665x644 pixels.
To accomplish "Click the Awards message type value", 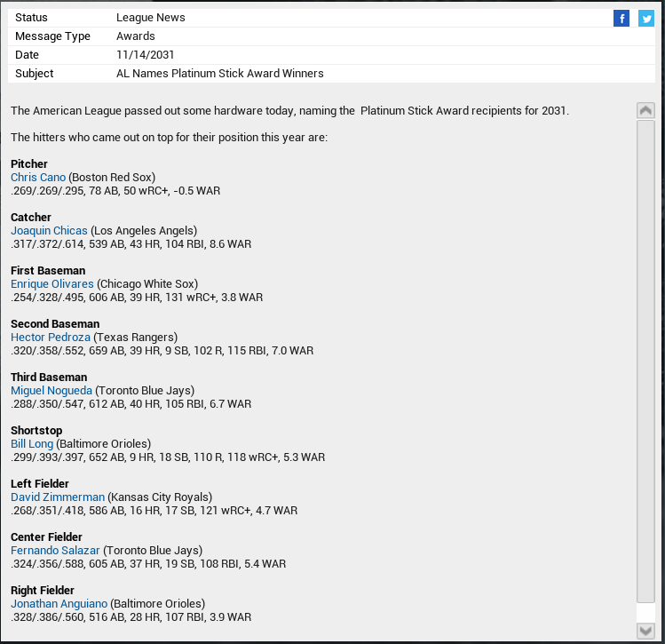I will tap(135, 36).
